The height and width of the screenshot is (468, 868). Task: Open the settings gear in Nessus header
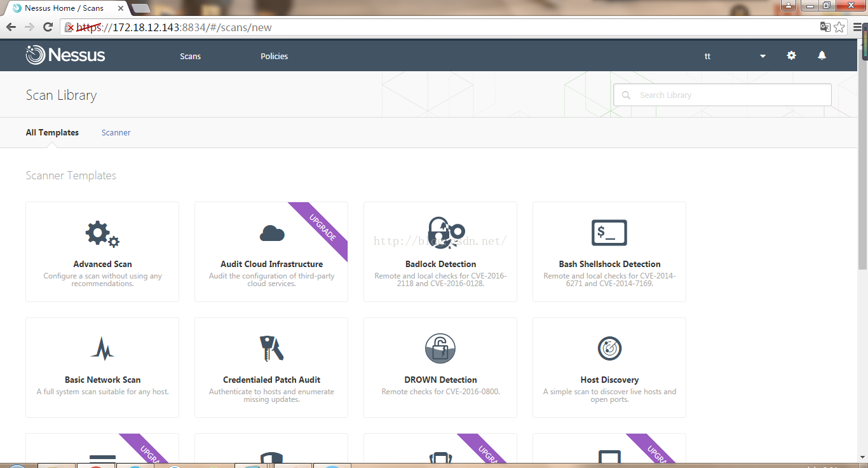click(791, 55)
